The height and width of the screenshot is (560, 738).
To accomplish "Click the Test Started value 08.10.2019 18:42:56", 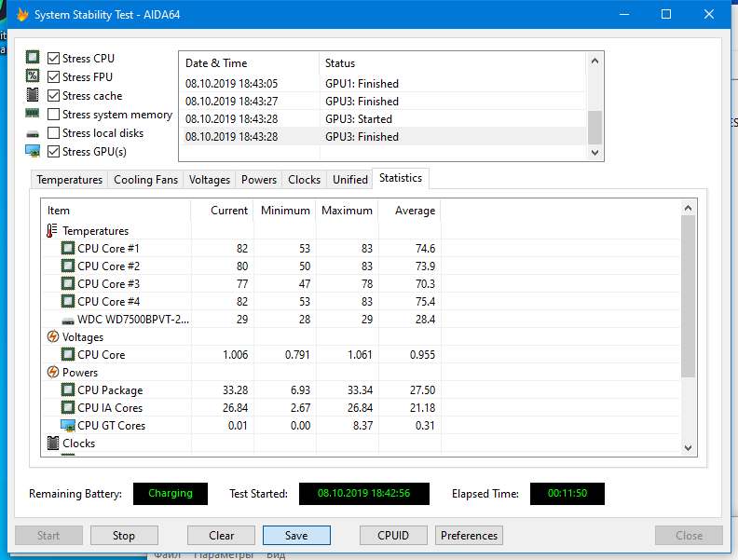I will tap(363, 494).
